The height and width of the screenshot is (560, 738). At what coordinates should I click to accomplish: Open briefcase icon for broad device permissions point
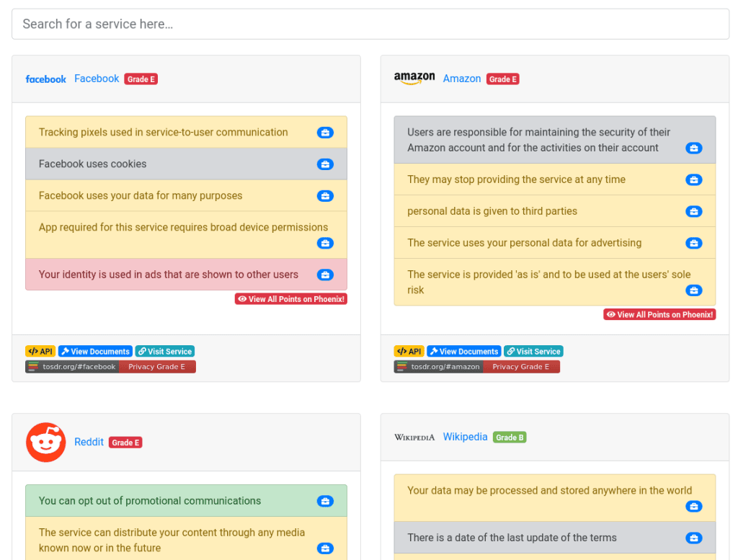pos(325,244)
